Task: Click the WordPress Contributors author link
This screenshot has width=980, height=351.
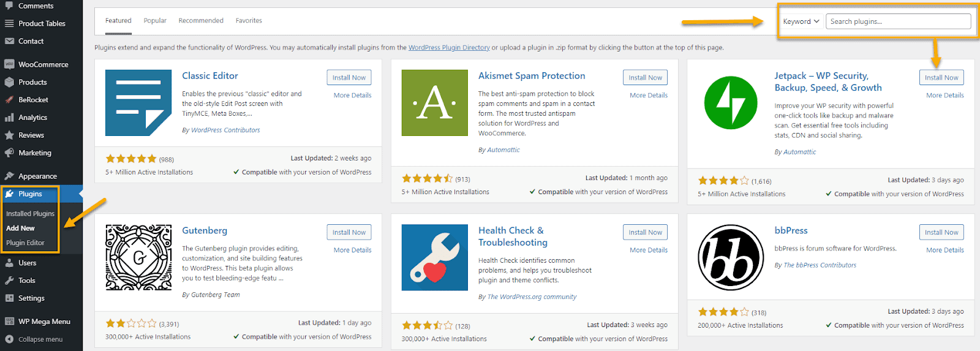Action: point(225,130)
